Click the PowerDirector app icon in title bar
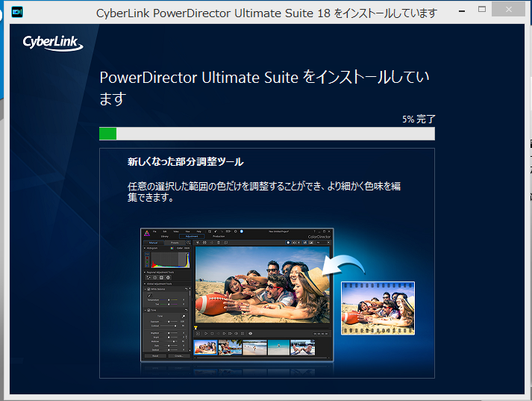This screenshot has width=532, height=401. [17, 12]
